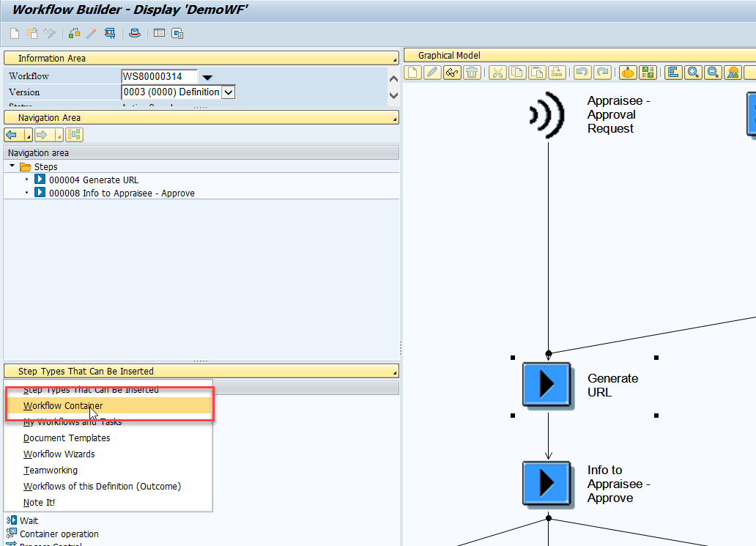Select step 000008 Info to Appraisee - Approve
The image size is (756, 546).
(x=122, y=193)
